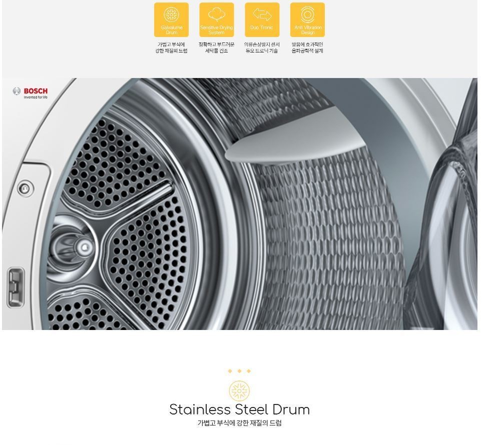Click the Bosch logo emblem
This screenshot has height=445, width=504.
click(17, 91)
